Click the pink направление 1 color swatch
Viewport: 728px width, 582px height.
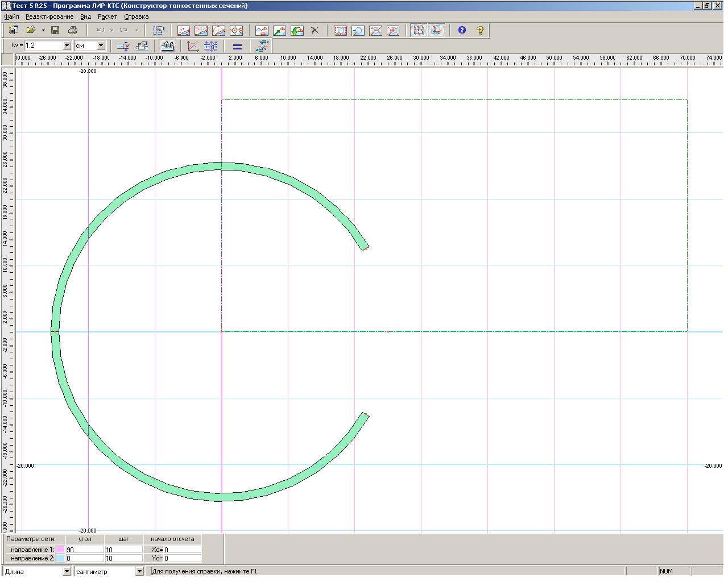click(60, 550)
